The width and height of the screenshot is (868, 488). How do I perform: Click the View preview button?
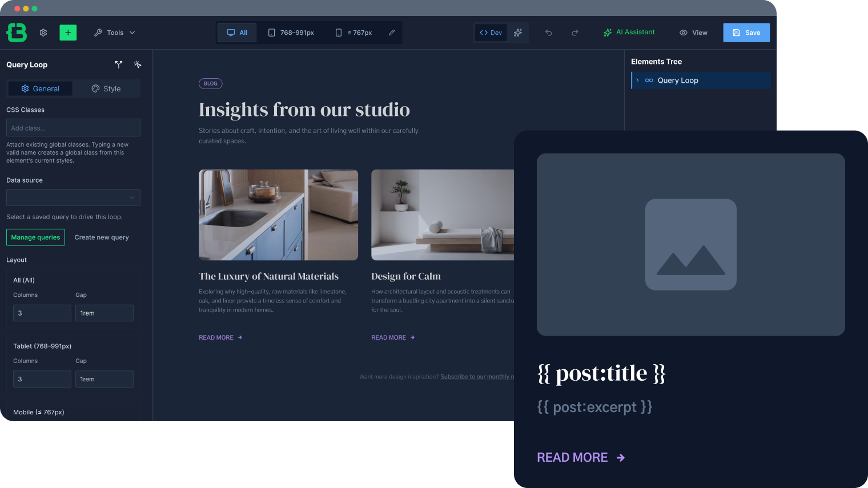coord(693,33)
